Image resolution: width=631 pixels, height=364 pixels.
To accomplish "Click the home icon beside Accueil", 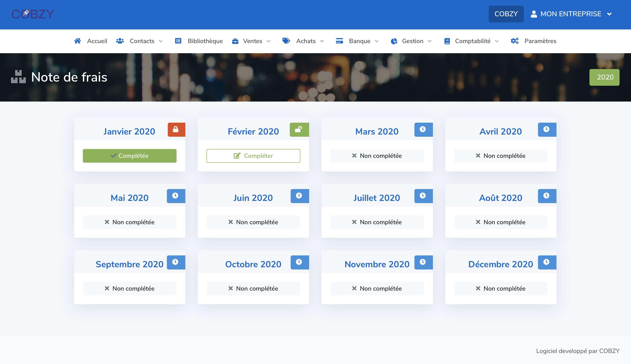I will pos(77,41).
